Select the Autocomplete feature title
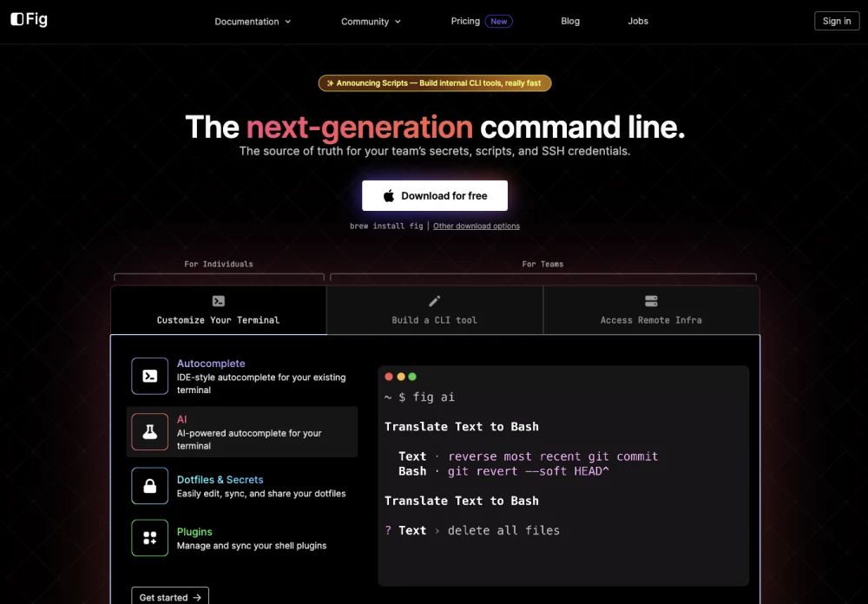Screen dimensions: 868x604 [x=211, y=364]
